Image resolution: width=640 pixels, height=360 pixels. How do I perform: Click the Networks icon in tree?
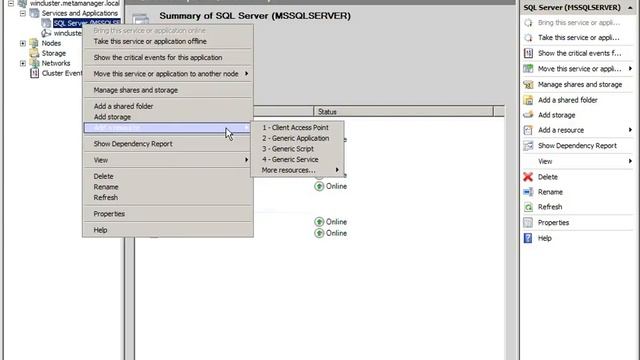[x=34, y=63]
